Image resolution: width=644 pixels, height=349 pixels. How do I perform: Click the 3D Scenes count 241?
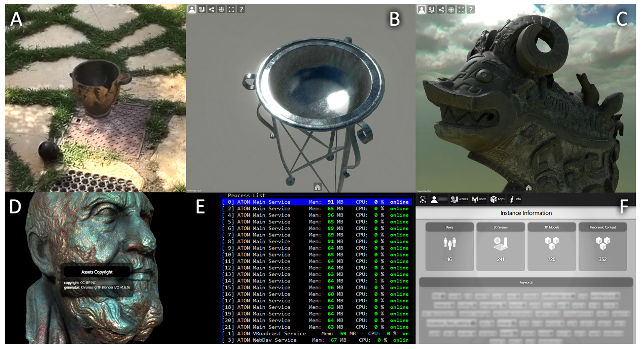pyautogui.click(x=500, y=259)
